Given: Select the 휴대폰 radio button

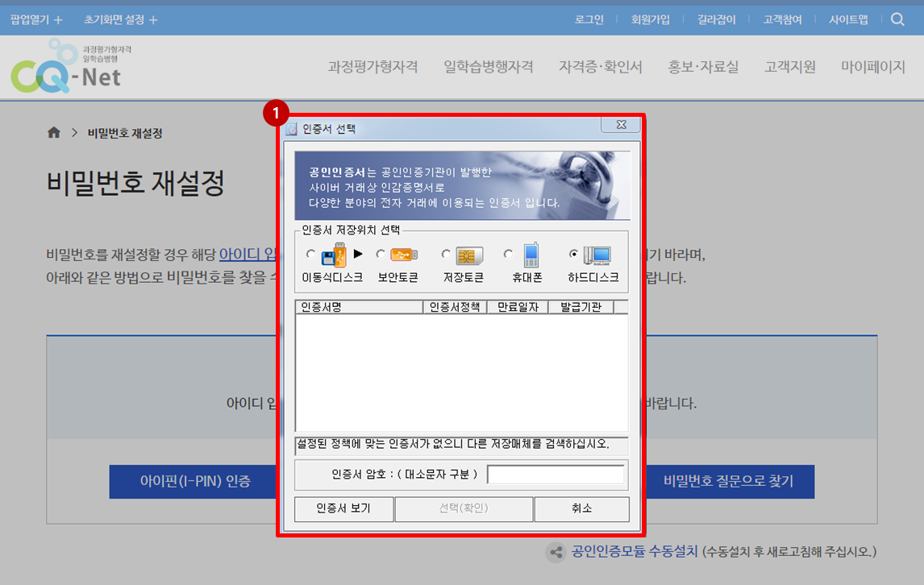Looking at the screenshot, I should (508, 254).
